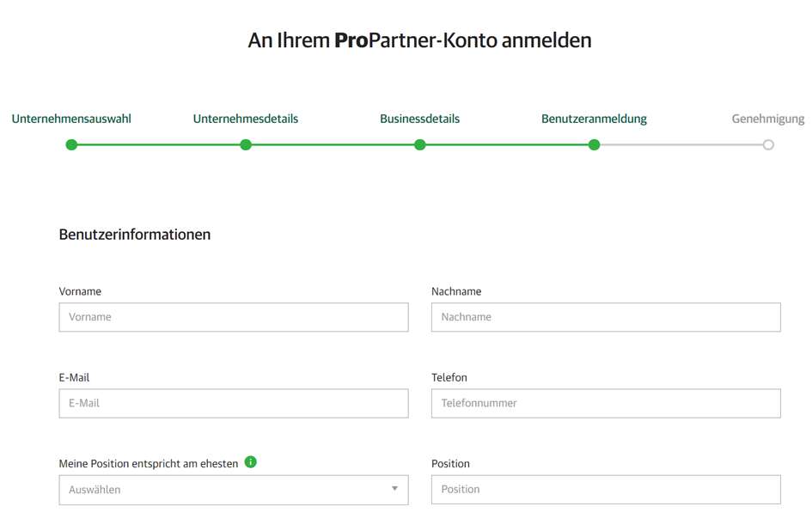Expand the Meine Position entspricht combo box
Screen dimensions: 812x525
pyautogui.click(x=234, y=490)
